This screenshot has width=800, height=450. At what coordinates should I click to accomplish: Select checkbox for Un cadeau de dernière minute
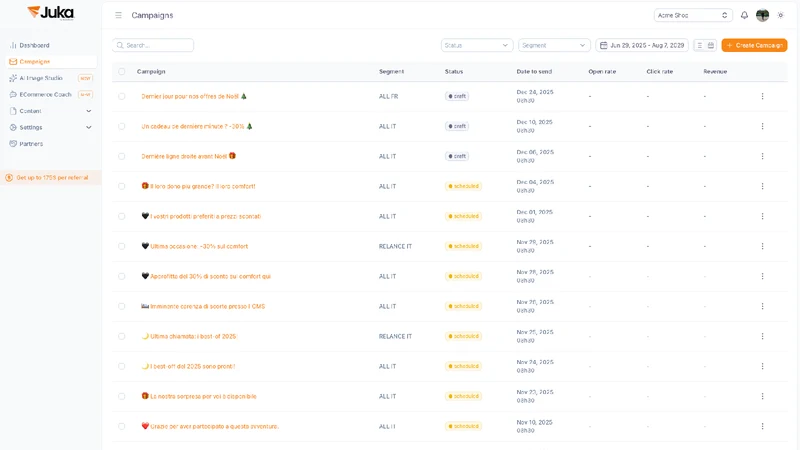tap(121, 126)
